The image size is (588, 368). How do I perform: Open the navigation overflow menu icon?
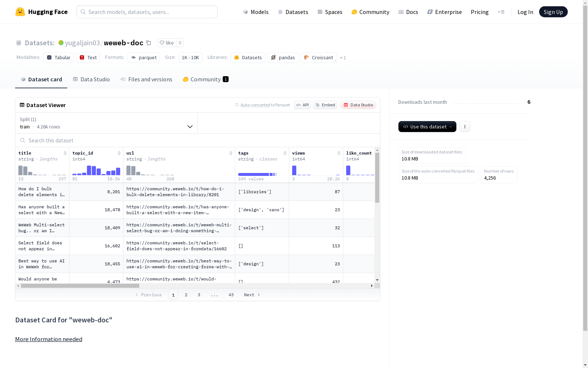coord(501,12)
